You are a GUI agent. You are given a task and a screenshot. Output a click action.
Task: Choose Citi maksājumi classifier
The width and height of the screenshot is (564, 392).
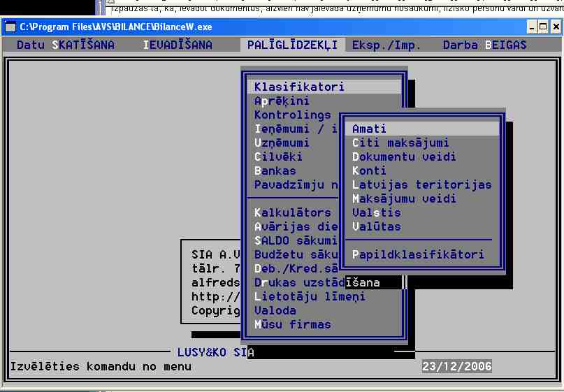(400, 143)
